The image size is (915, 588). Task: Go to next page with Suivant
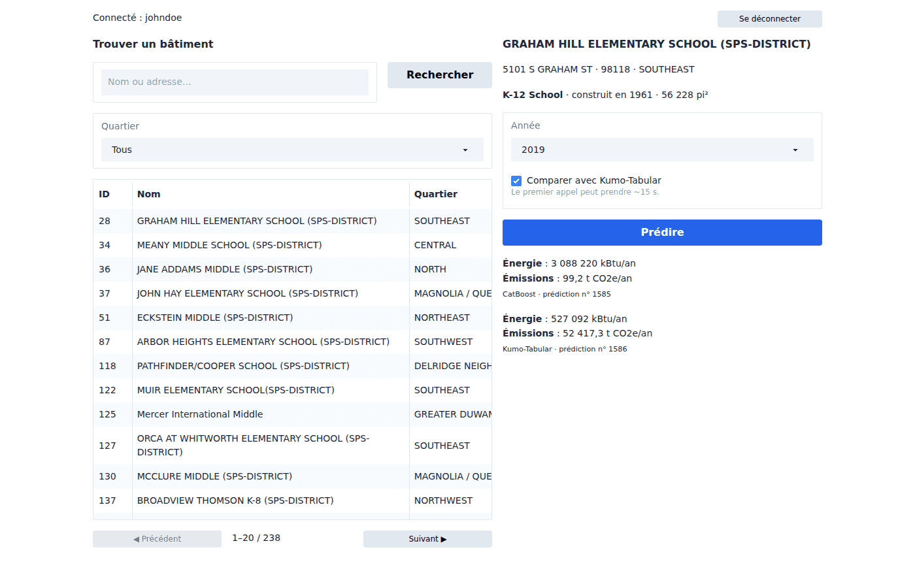tap(427, 539)
